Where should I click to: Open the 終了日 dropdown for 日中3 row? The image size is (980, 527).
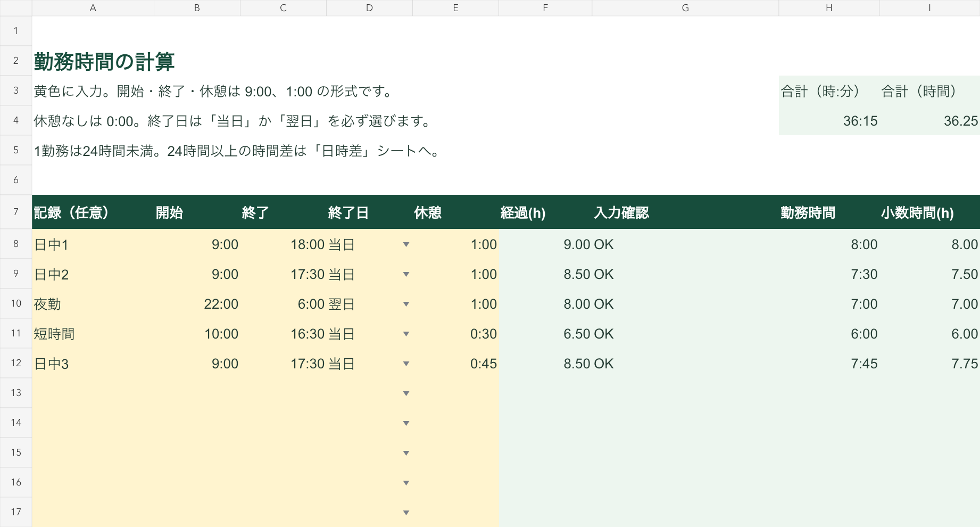click(406, 364)
